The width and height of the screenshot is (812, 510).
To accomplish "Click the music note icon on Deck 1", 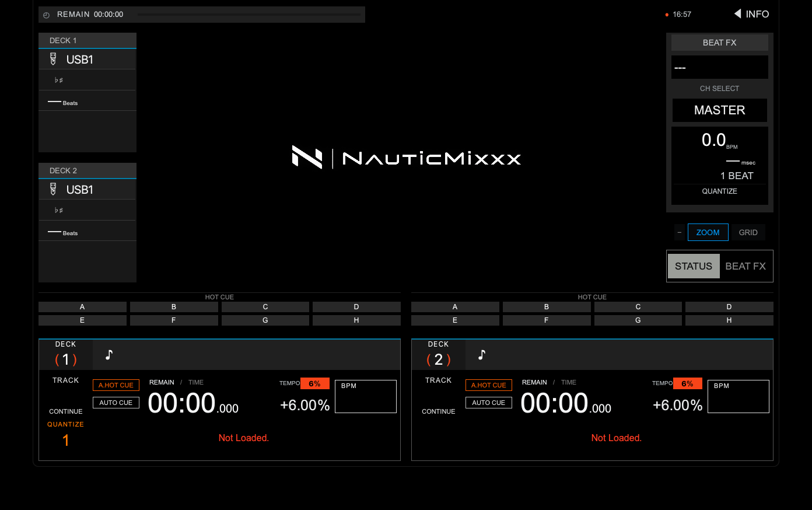I will pos(109,355).
